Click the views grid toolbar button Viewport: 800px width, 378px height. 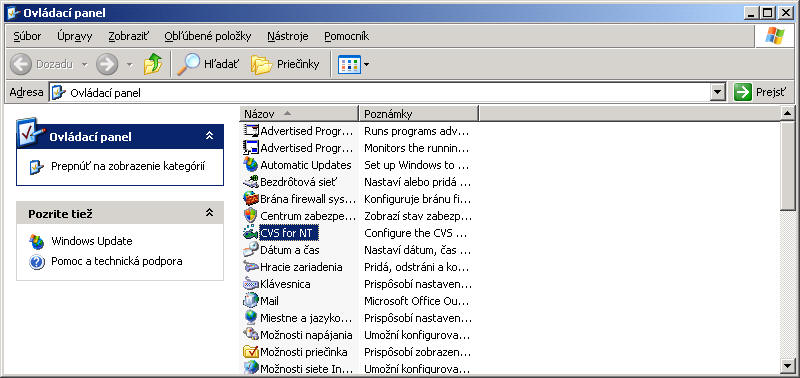click(349, 64)
